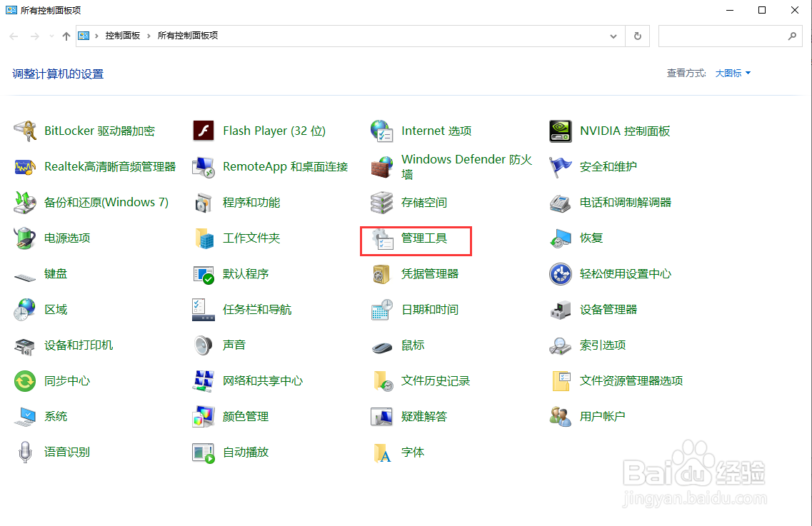The image size is (812, 526).
Task: Click 控制面板 breadcrumb item
Action: pyautogui.click(x=123, y=36)
